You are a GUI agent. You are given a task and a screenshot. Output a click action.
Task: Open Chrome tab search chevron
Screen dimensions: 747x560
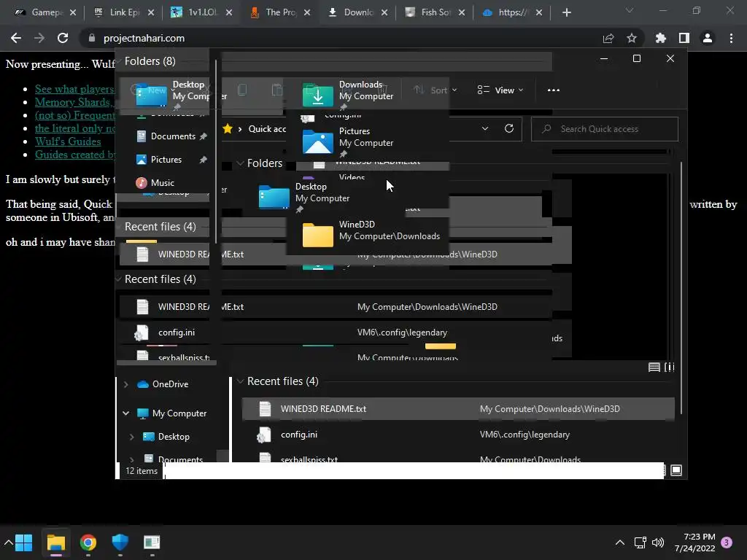(x=630, y=10)
